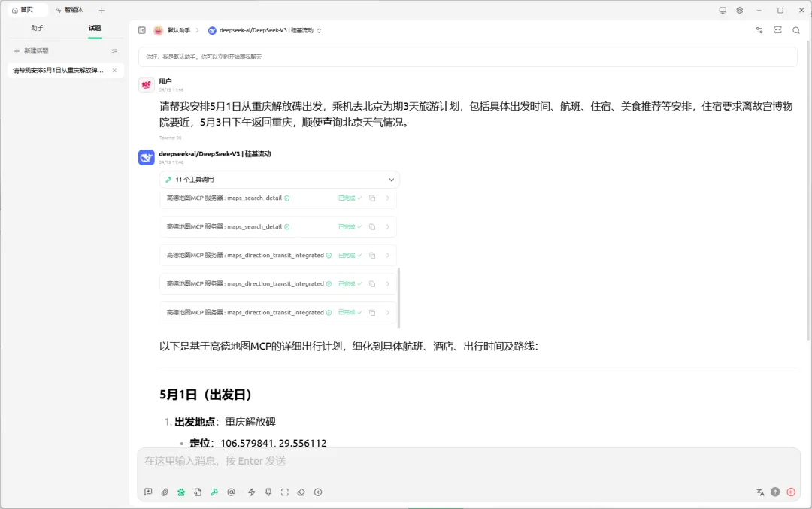
Task: Click the paperclip attachment icon
Action: click(x=165, y=492)
